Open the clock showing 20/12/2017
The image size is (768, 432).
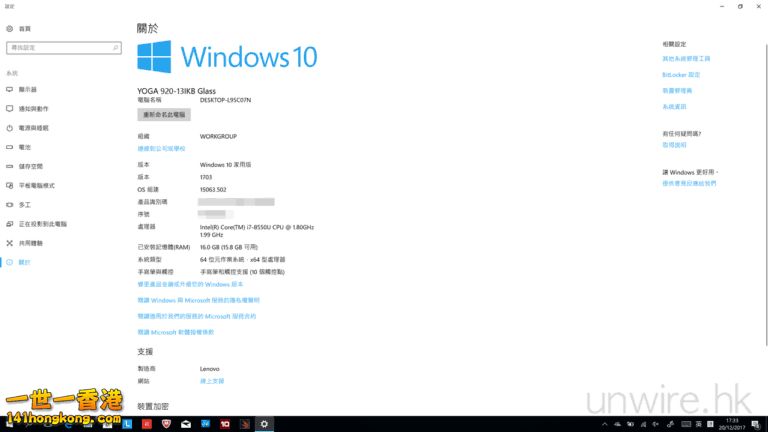coord(732,424)
